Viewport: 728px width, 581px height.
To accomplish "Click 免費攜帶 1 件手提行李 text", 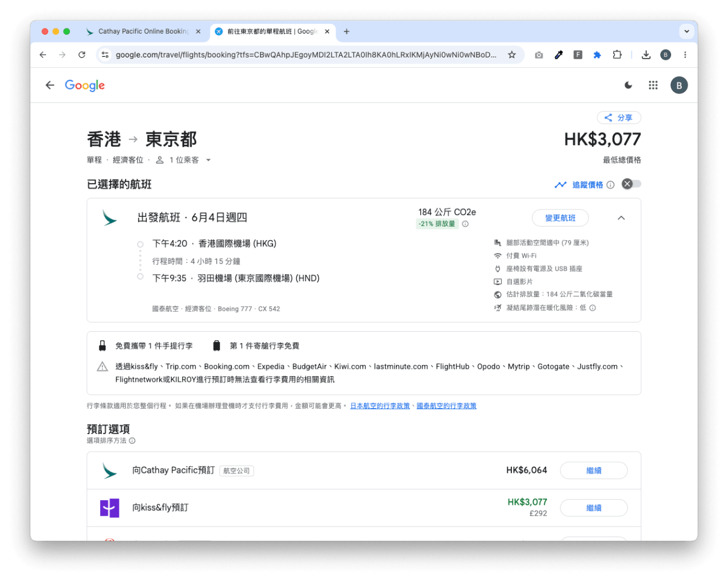I will (154, 346).
